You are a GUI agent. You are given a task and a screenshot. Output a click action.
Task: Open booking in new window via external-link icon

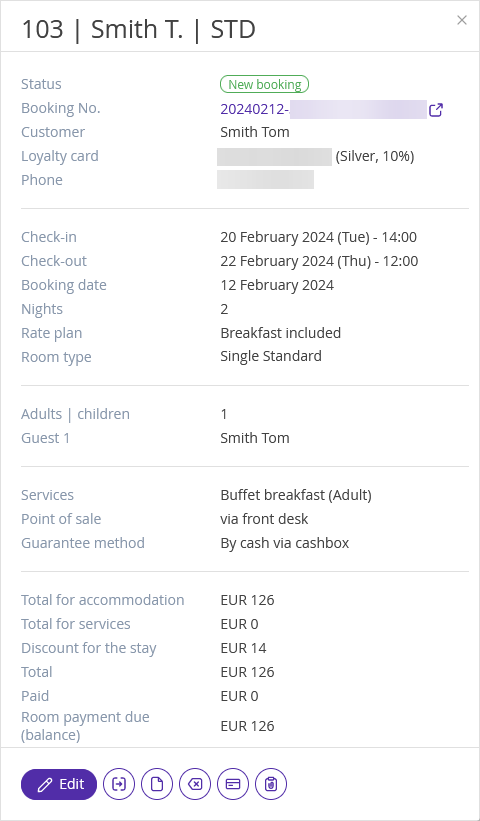click(x=436, y=110)
